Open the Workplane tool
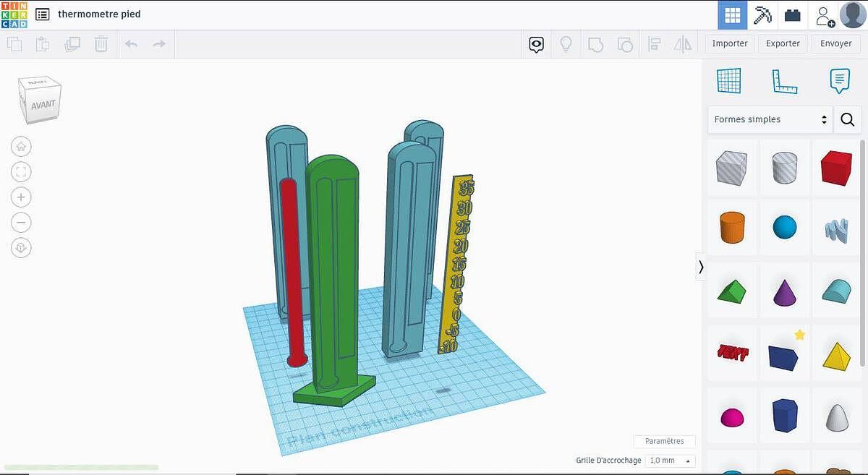Viewport: 868px width, 475px height. (728, 81)
